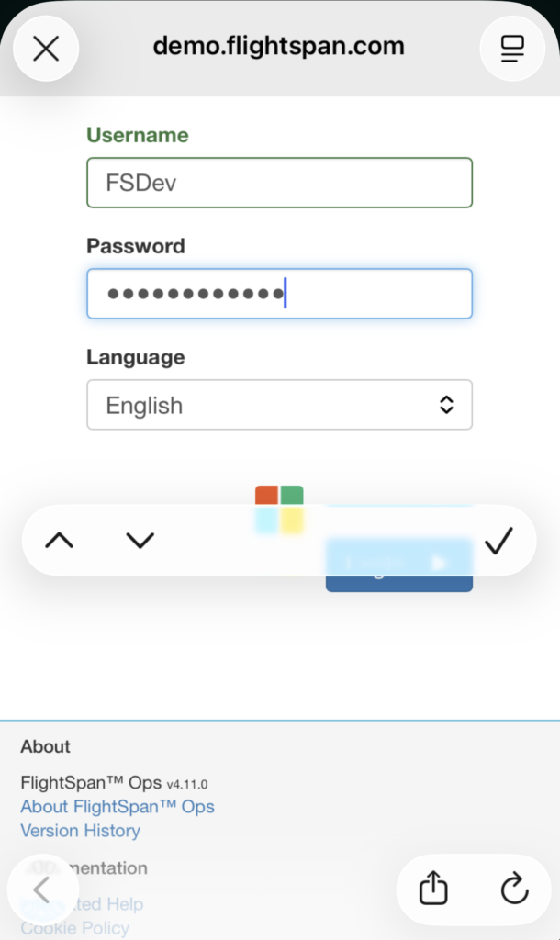The width and height of the screenshot is (560, 940).
Task: Tap the demo.flightspan.com address text
Action: click(278, 47)
